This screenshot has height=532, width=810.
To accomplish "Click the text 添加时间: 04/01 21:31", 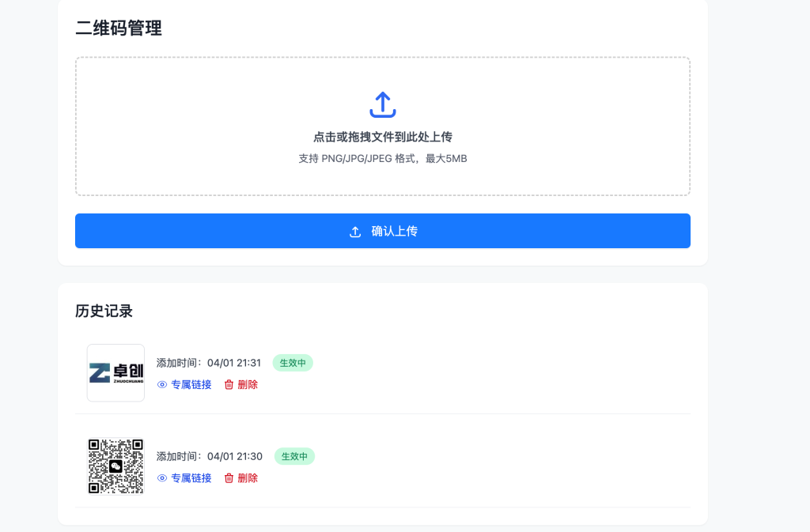I will (209, 363).
